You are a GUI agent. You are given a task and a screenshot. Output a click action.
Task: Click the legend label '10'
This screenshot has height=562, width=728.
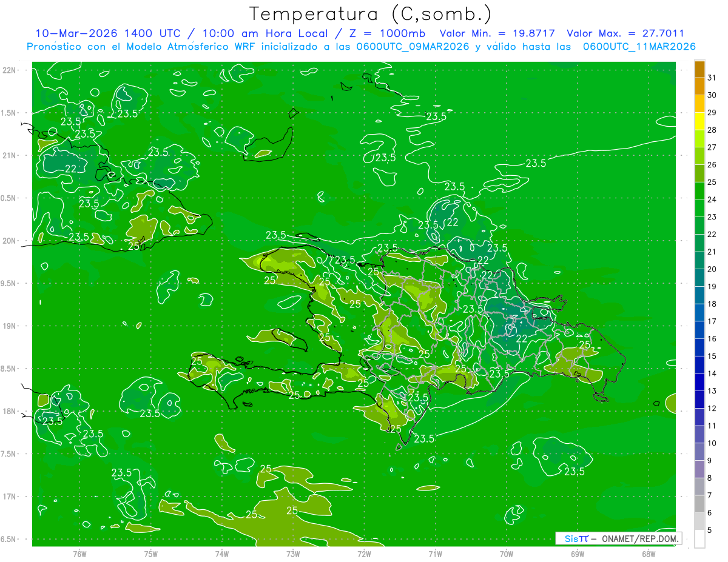[x=712, y=443]
